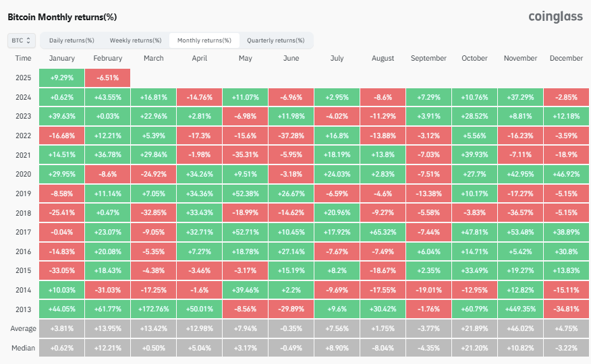Switch to Weekly returns(%) tab
Screen dimensions: 591x364
click(x=136, y=40)
